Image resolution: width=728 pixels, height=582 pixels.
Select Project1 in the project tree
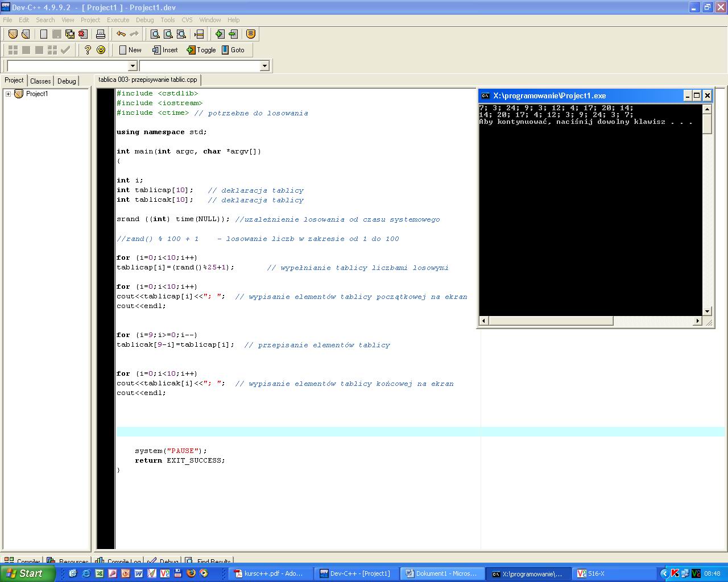click(x=37, y=94)
